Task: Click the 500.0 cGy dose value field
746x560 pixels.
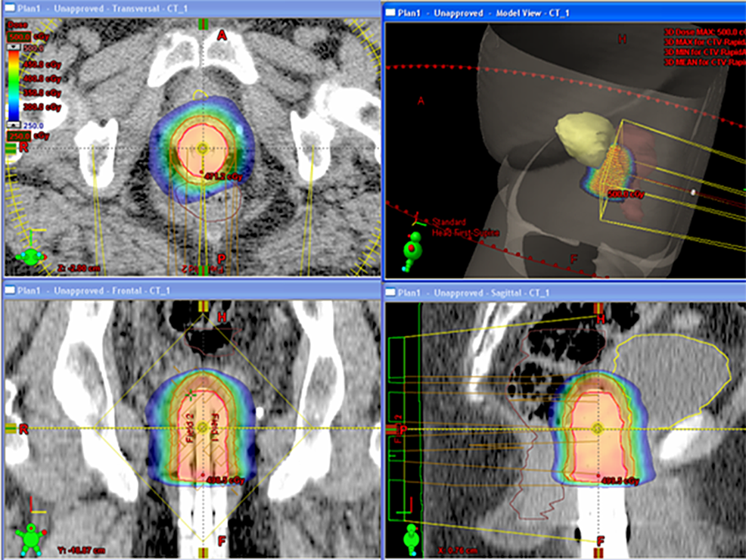Action: click(19, 36)
